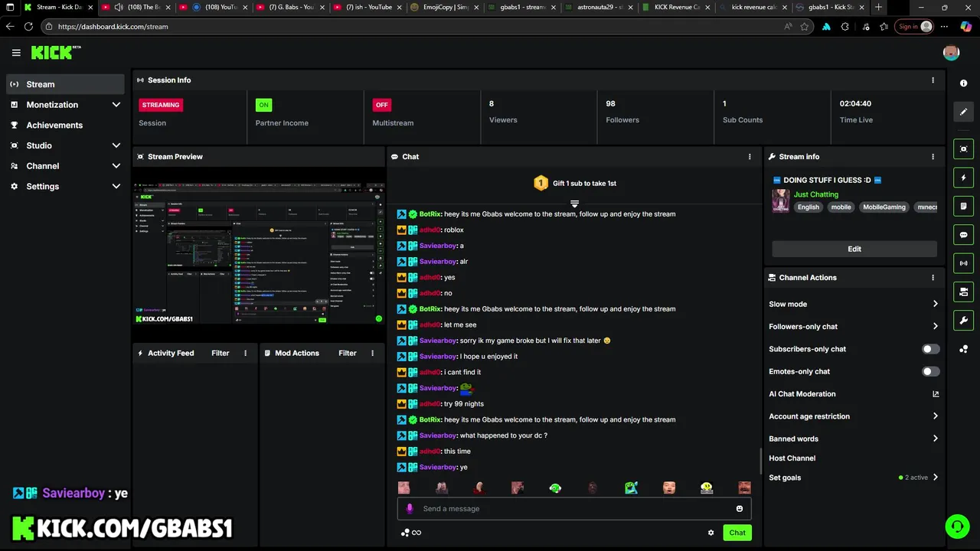Click Host Channel action
The width and height of the screenshot is (980, 551).
pyautogui.click(x=792, y=458)
